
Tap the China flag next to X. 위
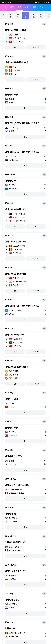[11, 67]
